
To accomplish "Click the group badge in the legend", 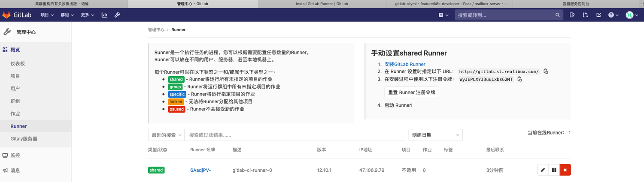I will (175, 87).
